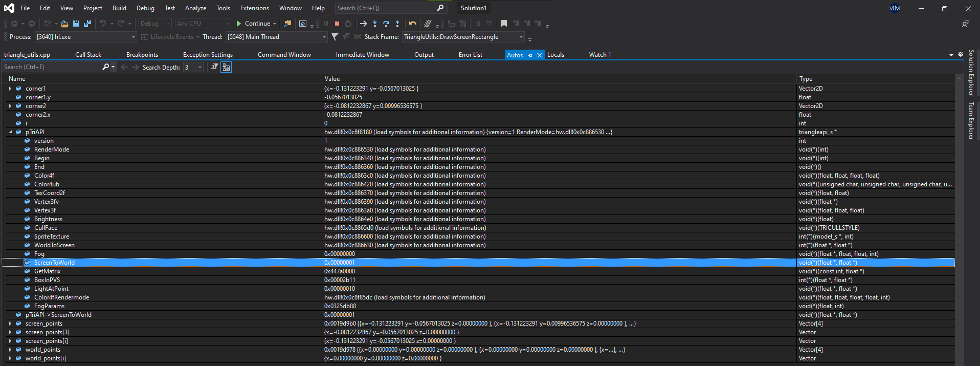Viewport: 980px width, 366px height.
Task: Click the intellitrace hashed icon in toolbar
Action: point(428,24)
